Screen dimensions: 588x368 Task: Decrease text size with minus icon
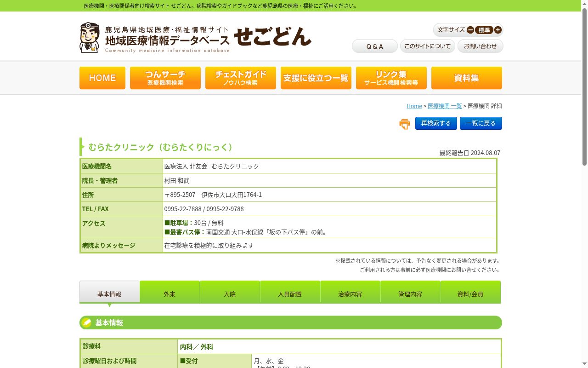pyautogui.click(x=470, y=30)
